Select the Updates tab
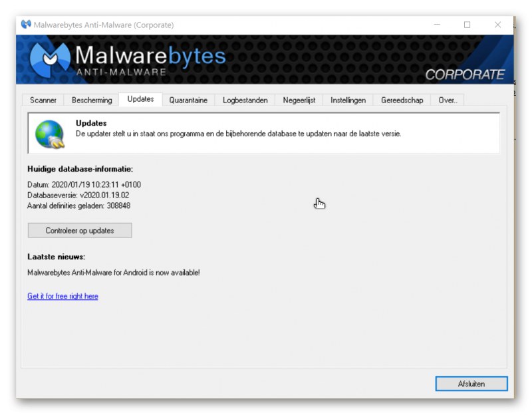 [x=140, y=99]
